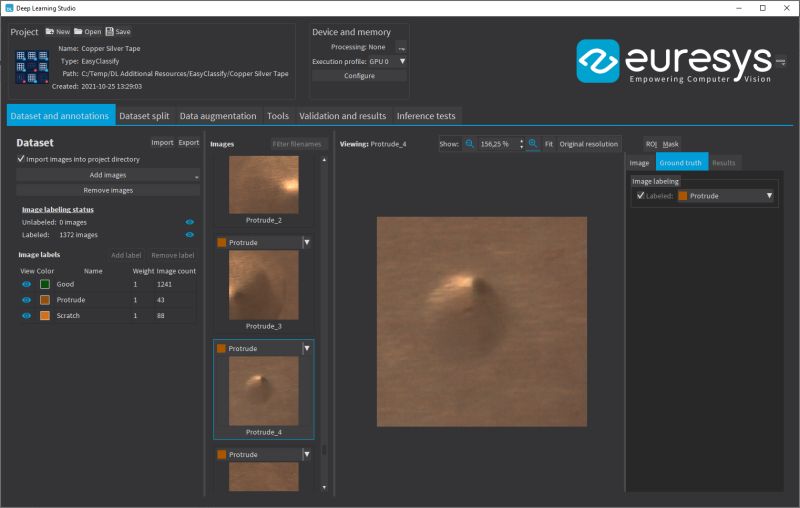Select the Protrude_2 thumbnail
800x508 pixels.
point(264,185)
